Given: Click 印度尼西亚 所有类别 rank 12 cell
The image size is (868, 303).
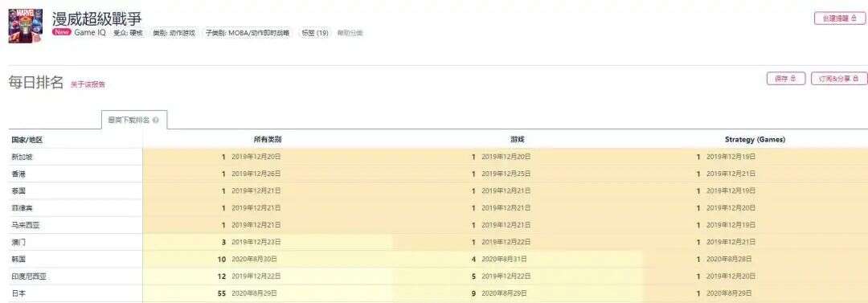Looking at the screenshot, I should [268, 276].
